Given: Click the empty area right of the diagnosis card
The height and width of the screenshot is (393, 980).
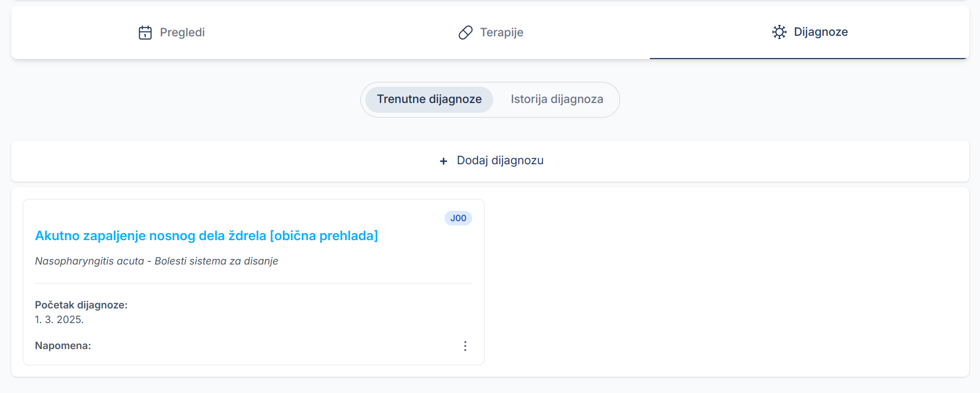Looking at the screenshot, I should click(726, 282).
